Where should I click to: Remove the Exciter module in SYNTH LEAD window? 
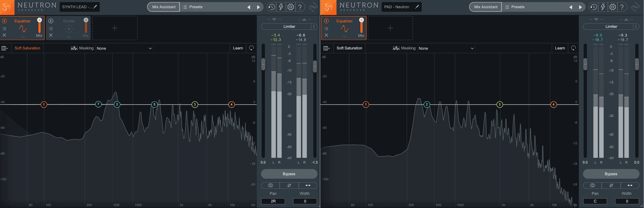coord(51,35)
